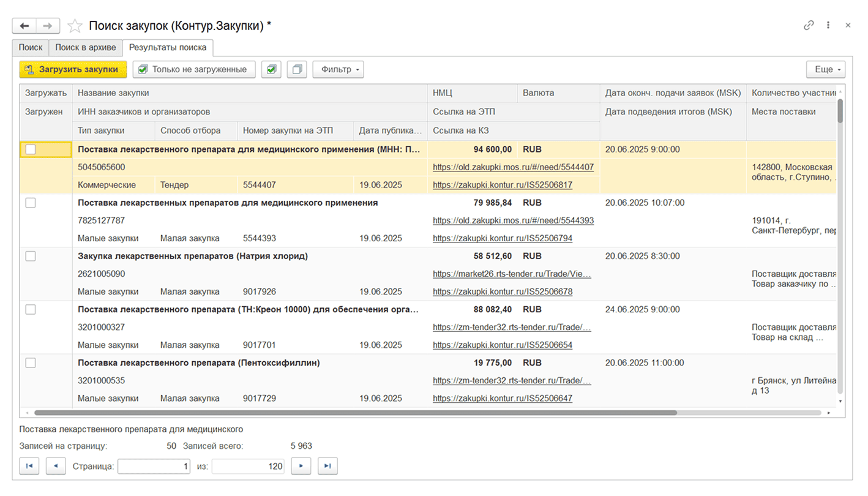Screen dimensions: 868x496
Task: Go back with the left arrow
Action: 24,26
